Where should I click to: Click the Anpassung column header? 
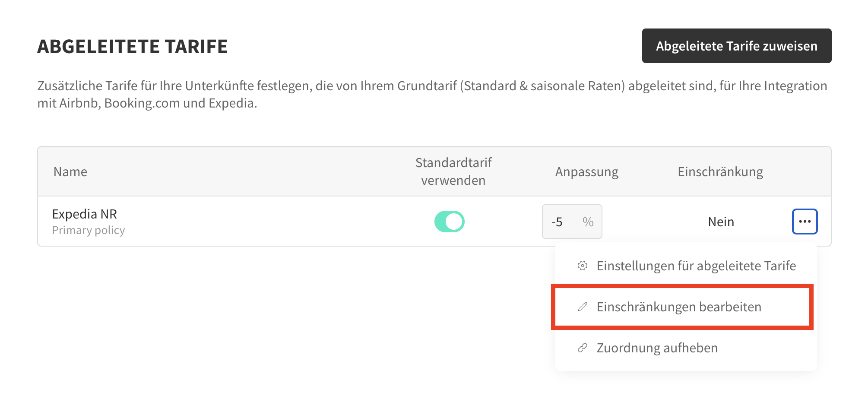pyautogui.click(x=587, y=171)
